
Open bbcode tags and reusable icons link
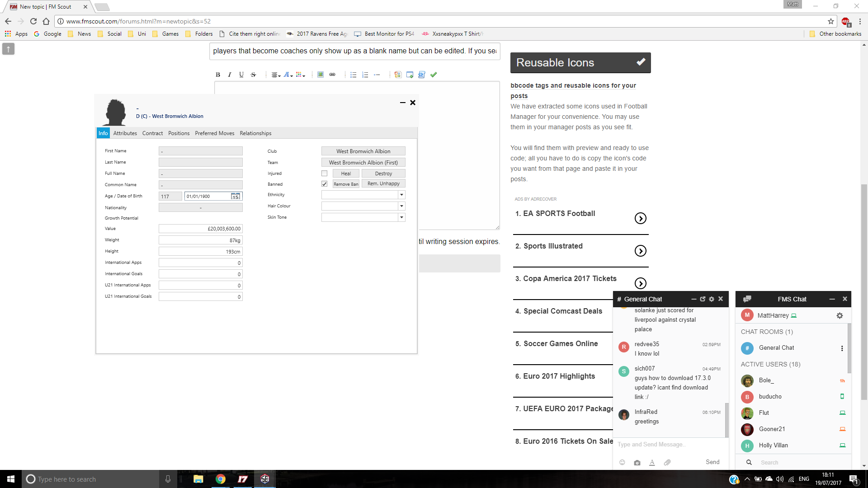573,90
